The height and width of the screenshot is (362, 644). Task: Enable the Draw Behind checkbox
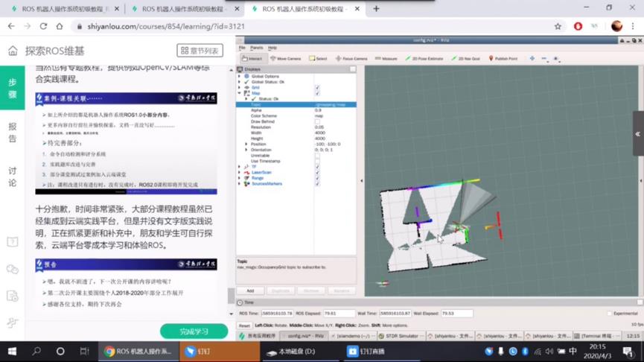pyautogui.click(x=317, y=121)
